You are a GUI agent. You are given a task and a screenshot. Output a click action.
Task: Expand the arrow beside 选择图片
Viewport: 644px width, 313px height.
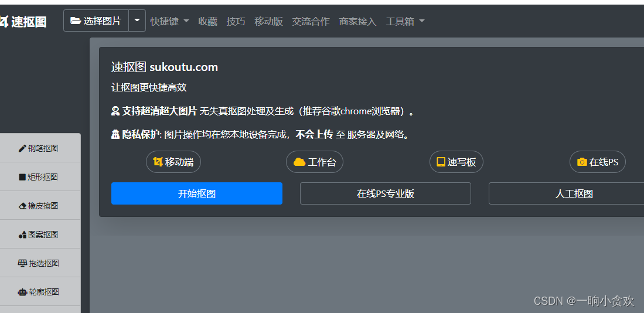[x=137, y=21]
